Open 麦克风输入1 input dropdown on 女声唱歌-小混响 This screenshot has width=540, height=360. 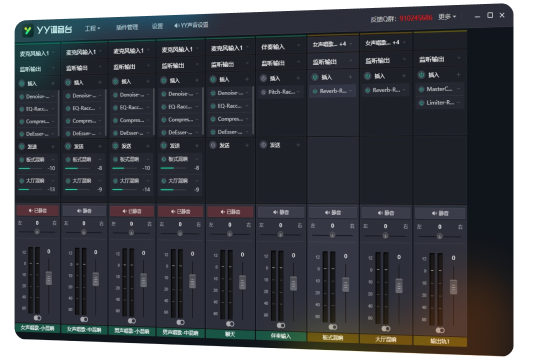point(37,53)
